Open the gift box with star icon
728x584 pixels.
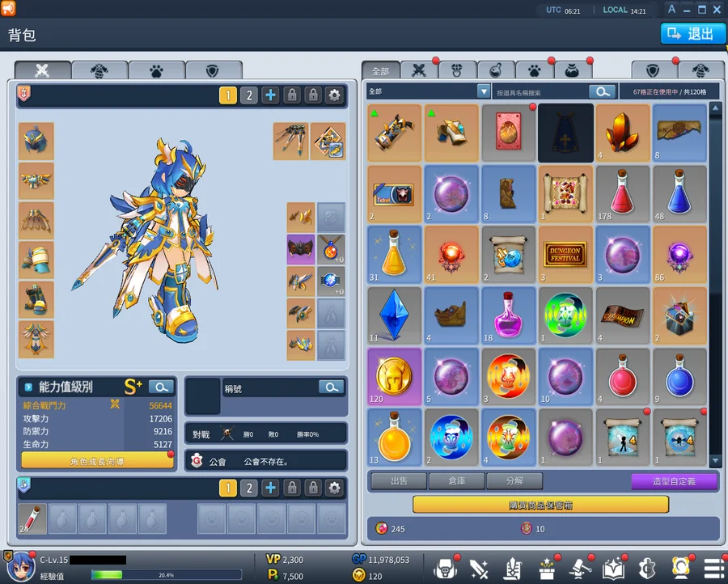click(x=547, y=568)
